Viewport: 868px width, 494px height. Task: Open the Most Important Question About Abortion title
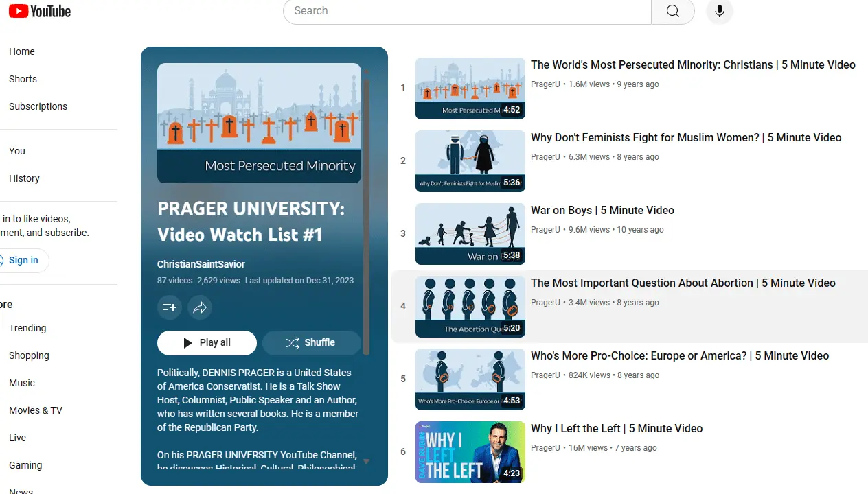(x=683, y=283)
